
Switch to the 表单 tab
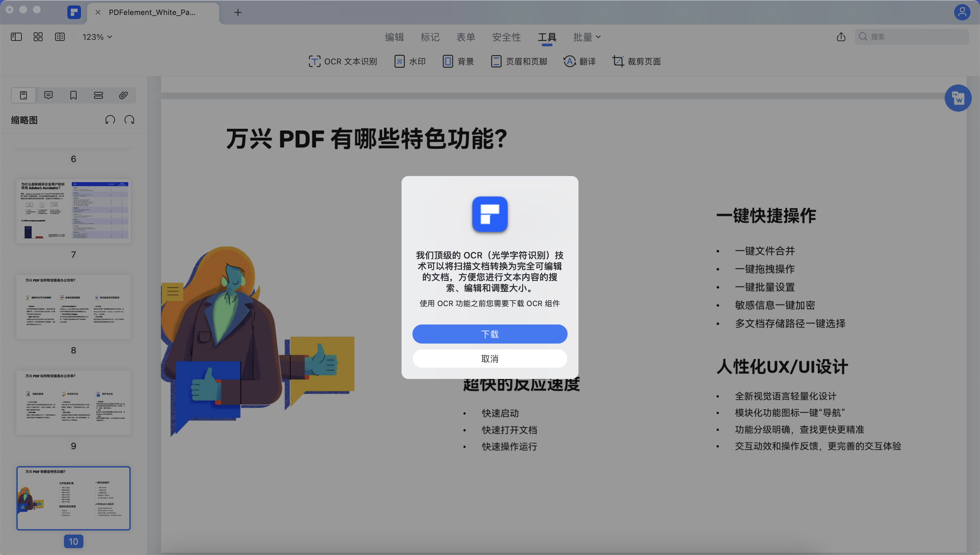click(x=466, y=37)
